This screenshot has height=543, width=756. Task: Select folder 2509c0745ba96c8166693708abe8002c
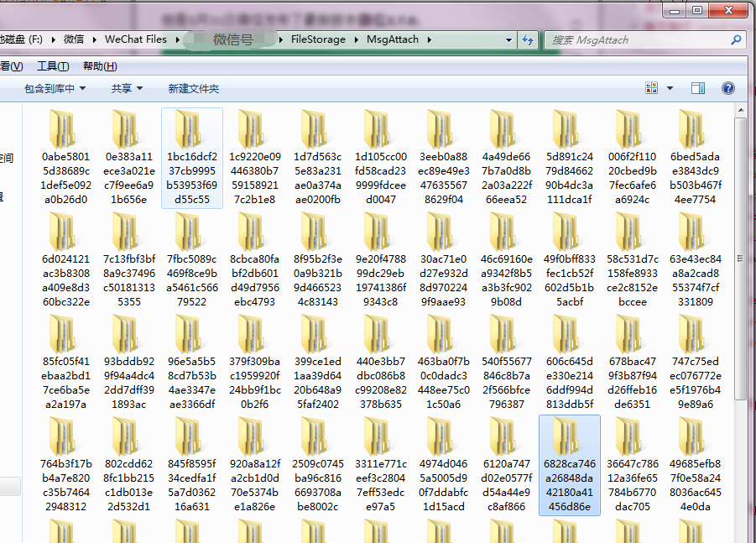318,465
